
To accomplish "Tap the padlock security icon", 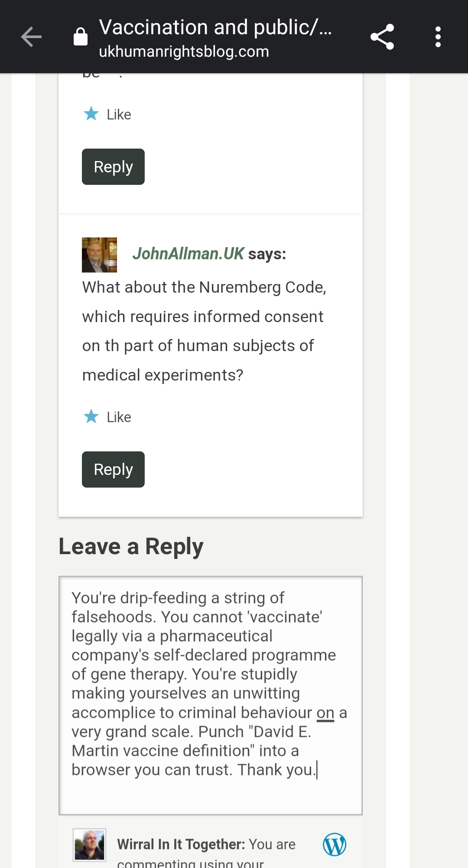I will tap(81, 37).
